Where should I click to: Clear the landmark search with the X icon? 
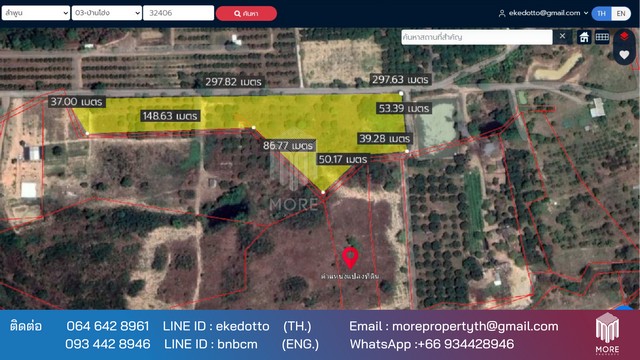click(562, 36)
